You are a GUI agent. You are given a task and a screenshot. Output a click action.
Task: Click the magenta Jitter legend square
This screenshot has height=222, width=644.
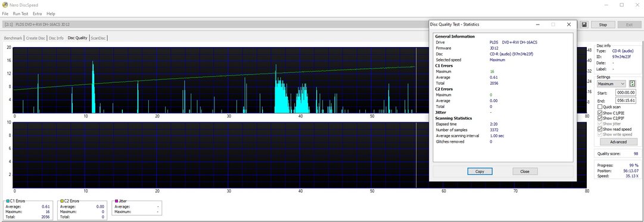point(116,201)
